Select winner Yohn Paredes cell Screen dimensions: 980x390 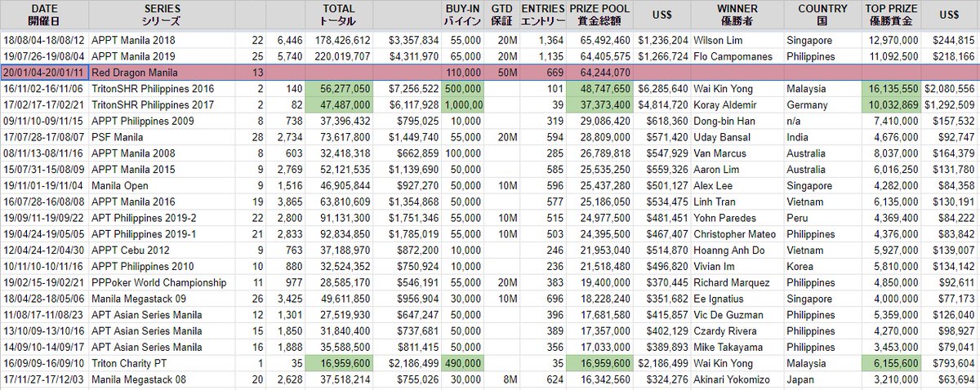point(738,217)
